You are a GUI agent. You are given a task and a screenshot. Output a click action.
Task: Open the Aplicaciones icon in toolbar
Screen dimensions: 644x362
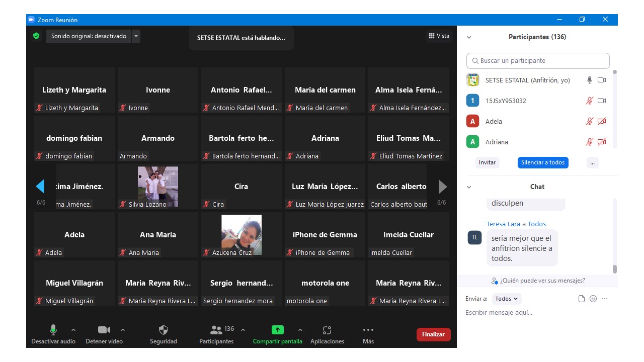[327, 330]
